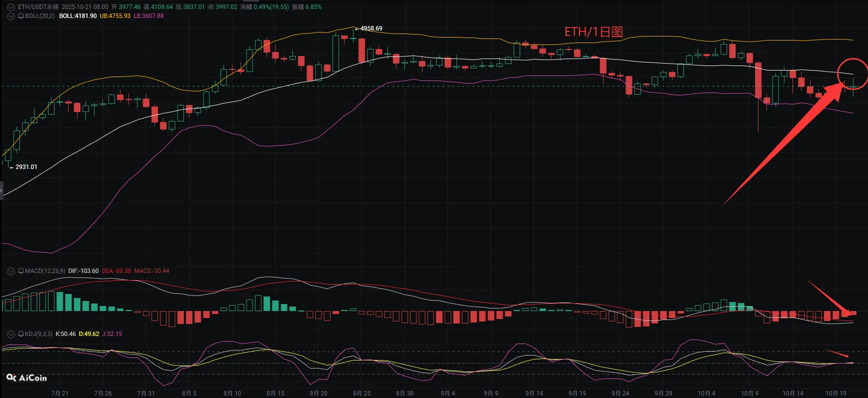Click the 7月 21 date axis label
Image resolution: width=868 pixels, height=398 pixels.
(59, 393)
